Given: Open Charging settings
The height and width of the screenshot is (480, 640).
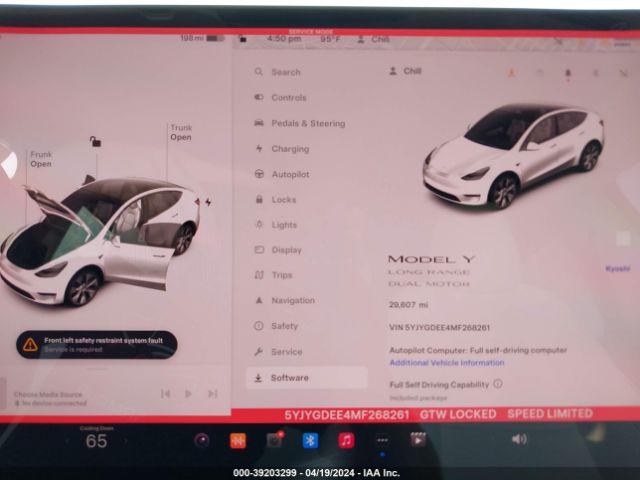Looking at the screenshot, I should (282, 149).
